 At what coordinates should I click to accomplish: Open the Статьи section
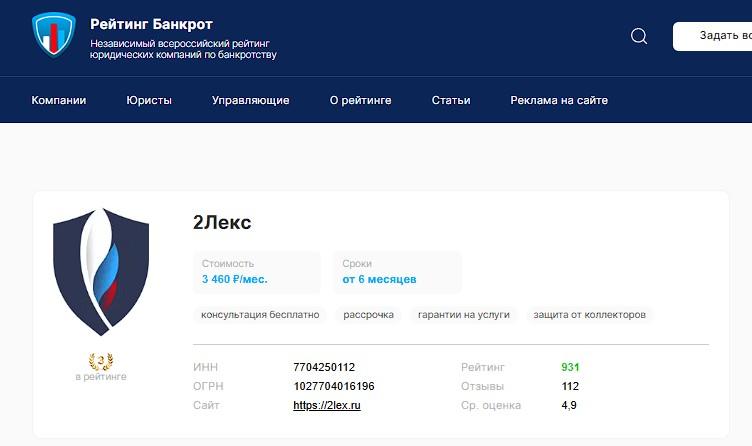point(451,100)
